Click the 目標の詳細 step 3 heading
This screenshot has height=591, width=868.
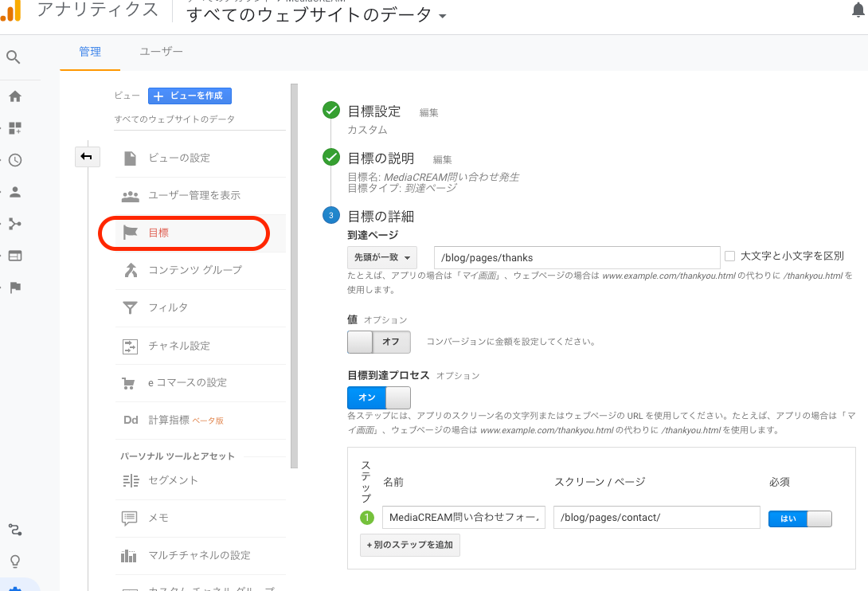coord(381,216)
